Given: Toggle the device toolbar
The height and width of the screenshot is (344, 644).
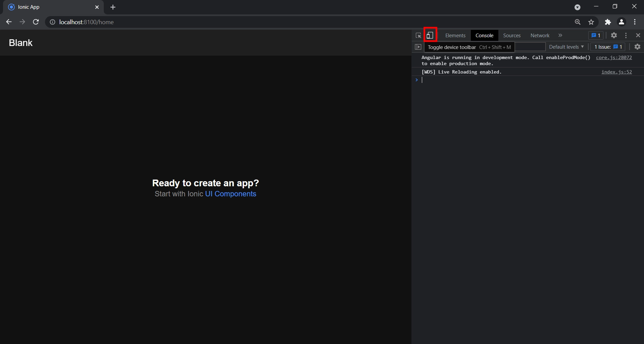Looking at the screenshot, I should pos(430,35).
